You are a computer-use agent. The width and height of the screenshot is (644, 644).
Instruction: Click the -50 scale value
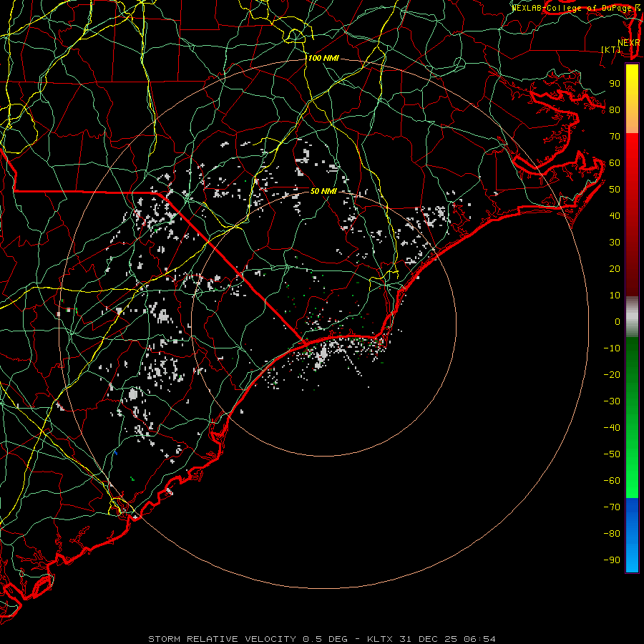pyautogui.click(x=612, y=454)
